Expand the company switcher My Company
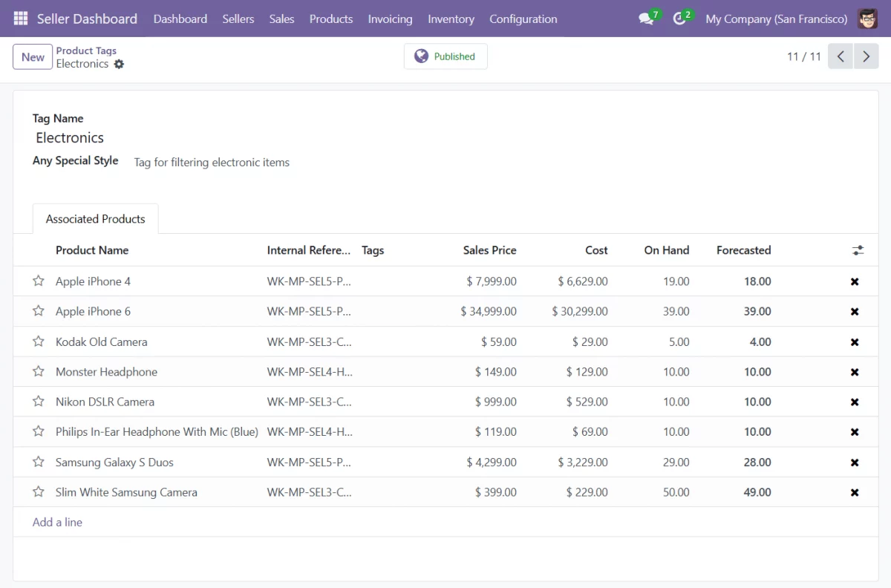Viewport: 891px width, 588px height. coord(776,19)
